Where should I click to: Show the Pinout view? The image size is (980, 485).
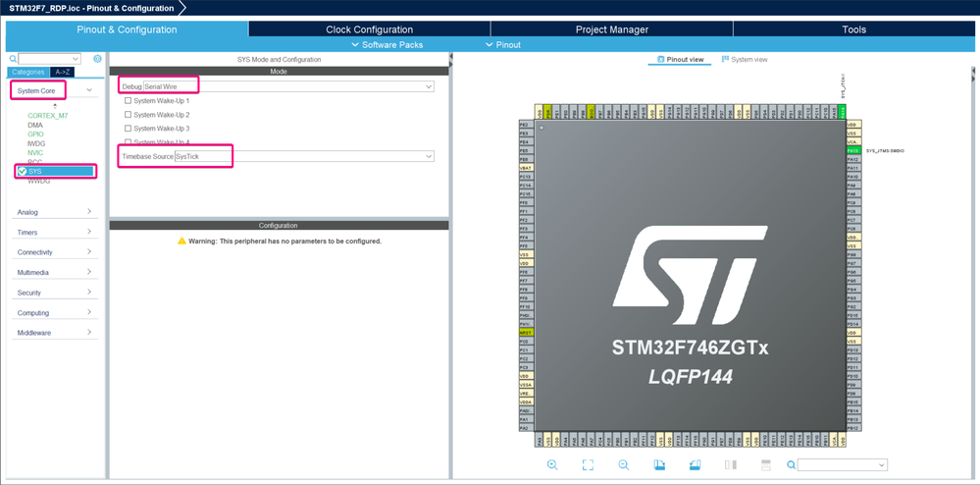[680, 60]
